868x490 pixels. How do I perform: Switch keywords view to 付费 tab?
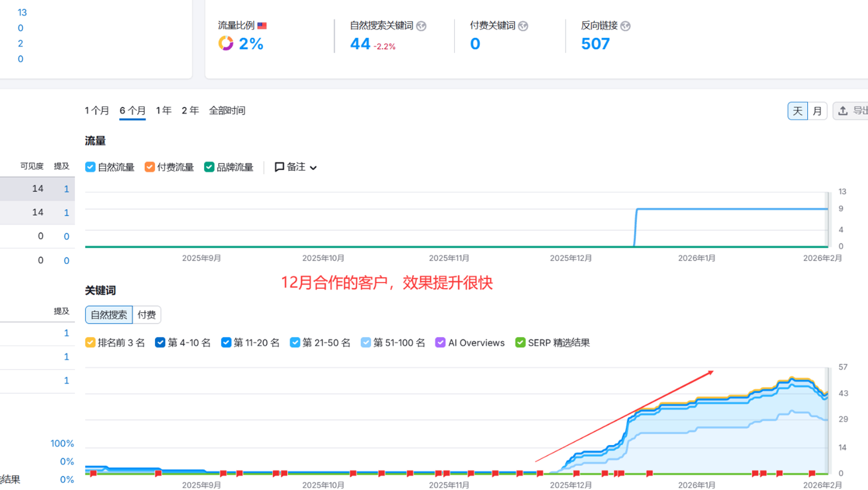(x=146, y=315)
